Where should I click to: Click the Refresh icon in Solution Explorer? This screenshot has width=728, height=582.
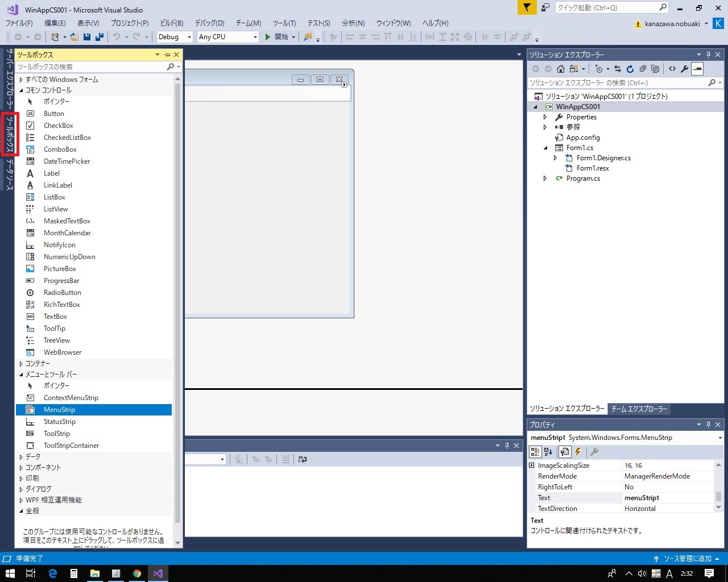pyautogui.click(x=630, y=69)
